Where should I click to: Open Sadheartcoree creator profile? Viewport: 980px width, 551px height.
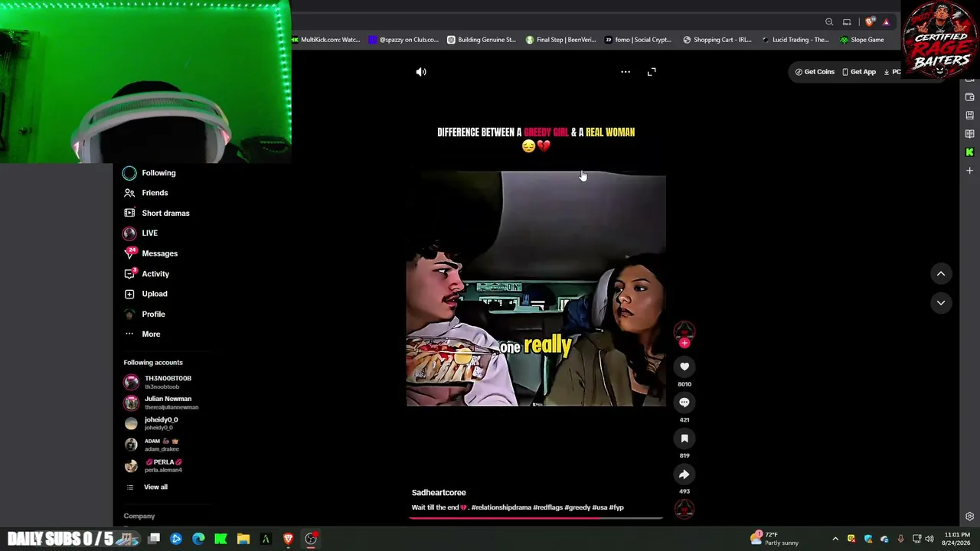439,493
